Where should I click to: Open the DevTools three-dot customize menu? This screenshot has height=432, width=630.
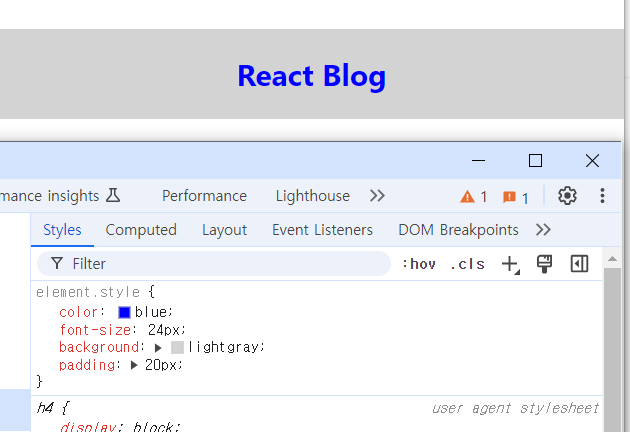pyautogui.click(x=602, y=196)
